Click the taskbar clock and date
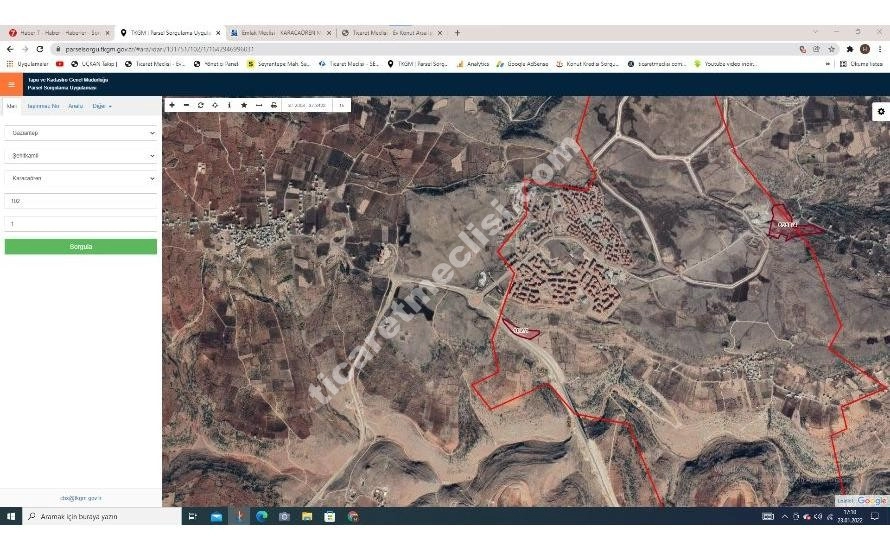This screenshot has height=550, width=890. tap(850, 516)
